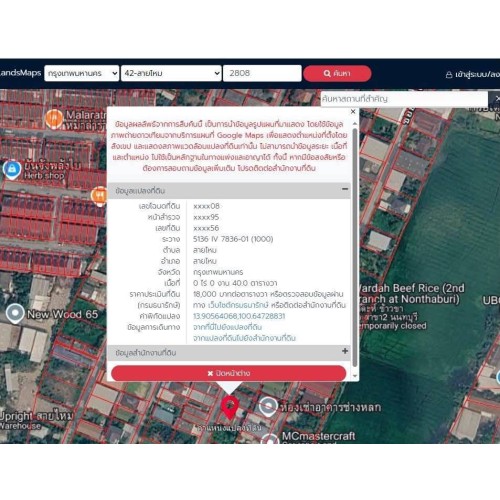Click the orange restaurant marker beside popup
This screenshot has height=500, width=500.
click(99, 196)
